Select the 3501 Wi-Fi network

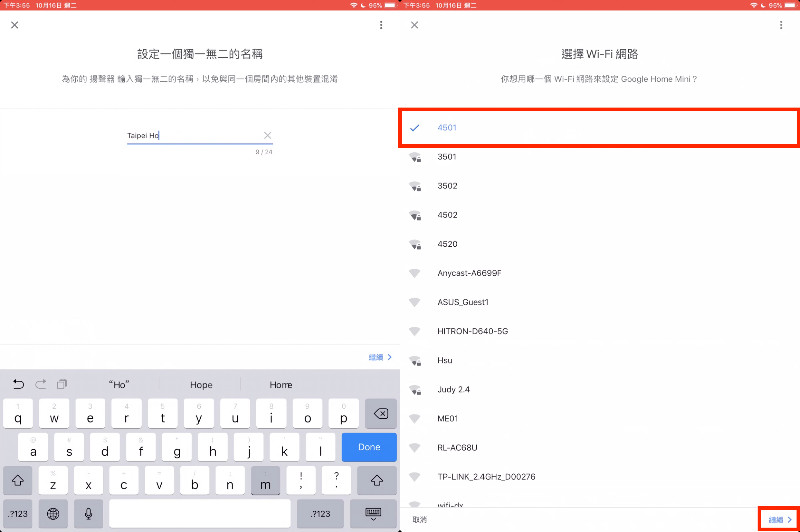(600, 157)
